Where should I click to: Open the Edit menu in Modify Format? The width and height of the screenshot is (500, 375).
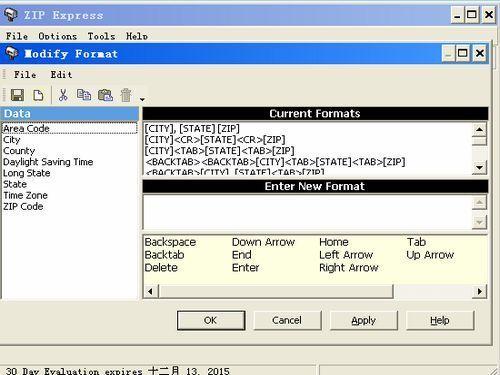[61, 75]
